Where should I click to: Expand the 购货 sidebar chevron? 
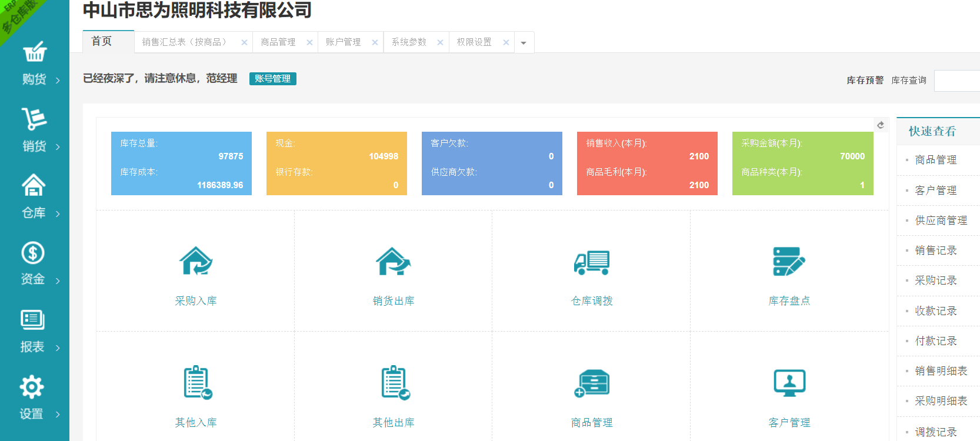58,80
